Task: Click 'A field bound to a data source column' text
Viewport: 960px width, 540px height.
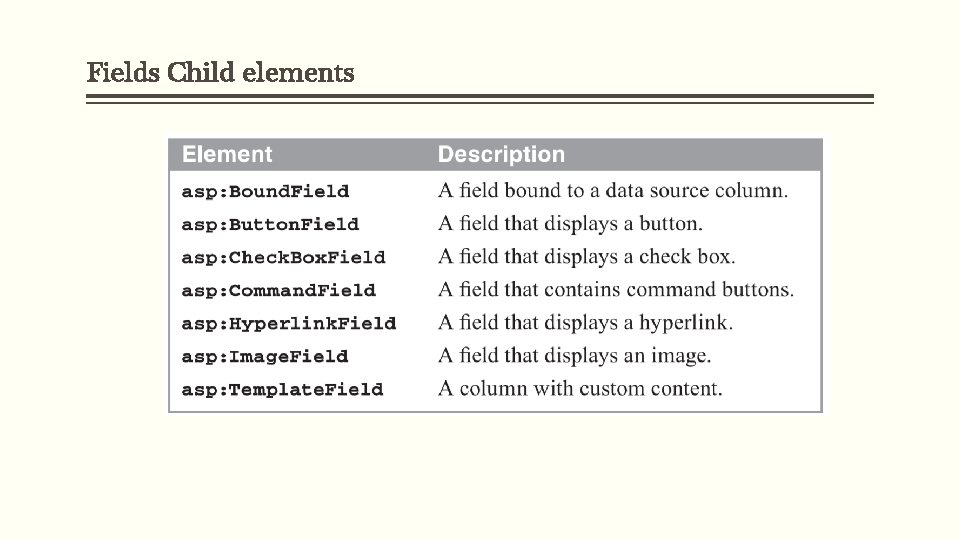Action: point(613,190)
